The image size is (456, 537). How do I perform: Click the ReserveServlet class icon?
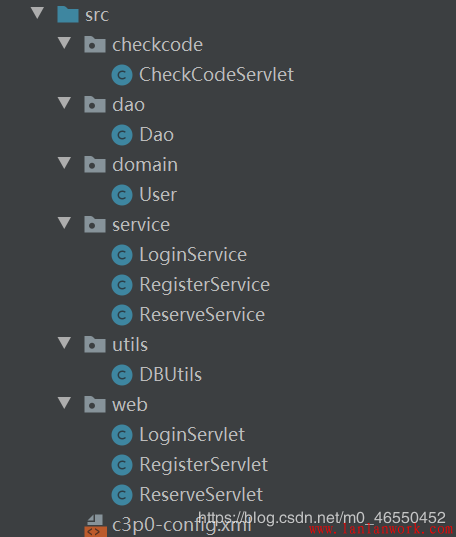click(122, 495)
